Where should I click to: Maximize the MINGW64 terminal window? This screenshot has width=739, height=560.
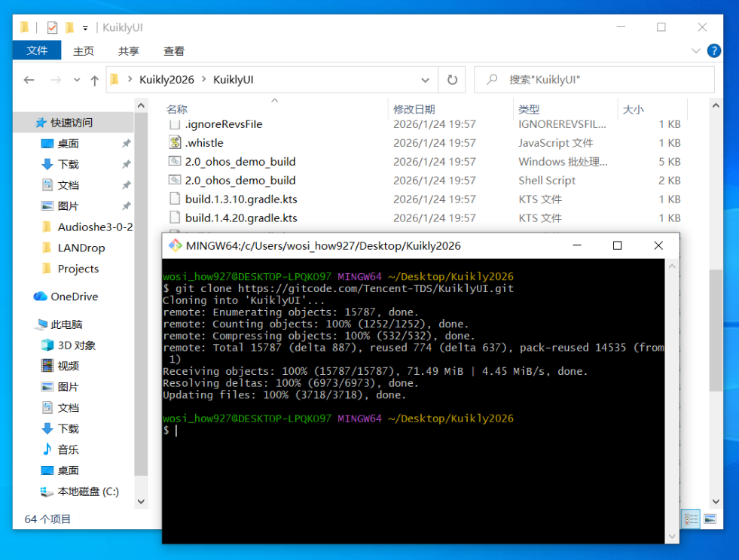[x=618, y=245]
